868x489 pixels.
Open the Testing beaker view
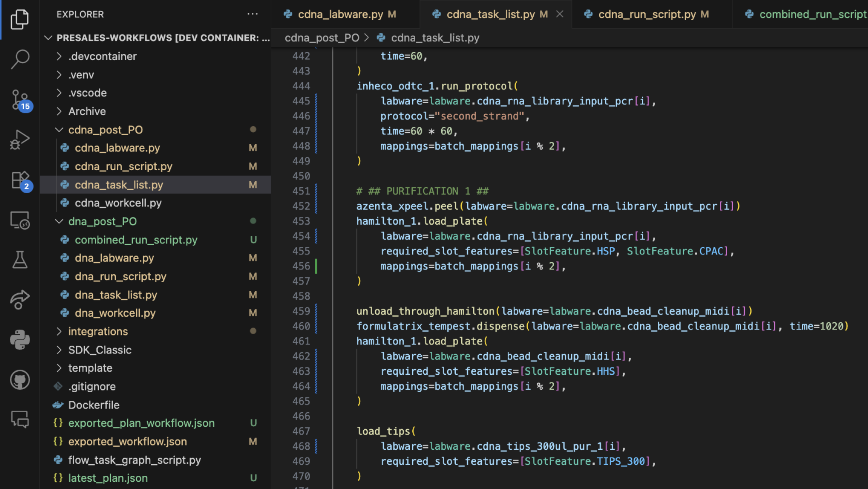(x=20, y=259)
